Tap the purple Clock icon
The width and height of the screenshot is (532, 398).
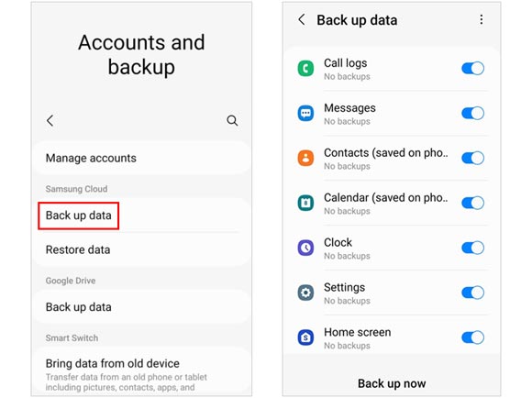pos(305,248)
